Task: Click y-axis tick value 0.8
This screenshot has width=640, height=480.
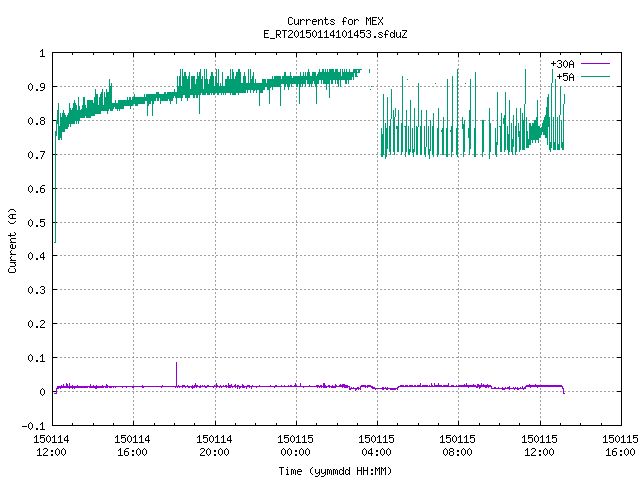Action: [36, 121]
